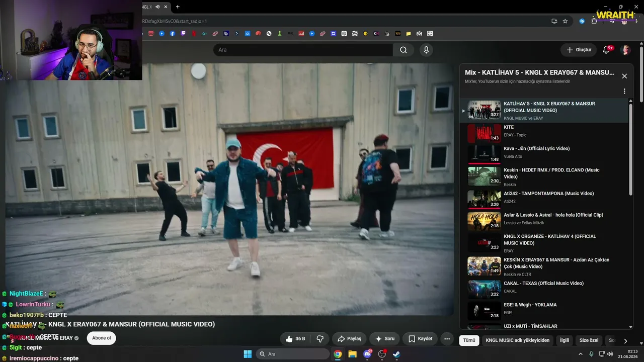Open the chess pawn bookmark

click(280, 34)
